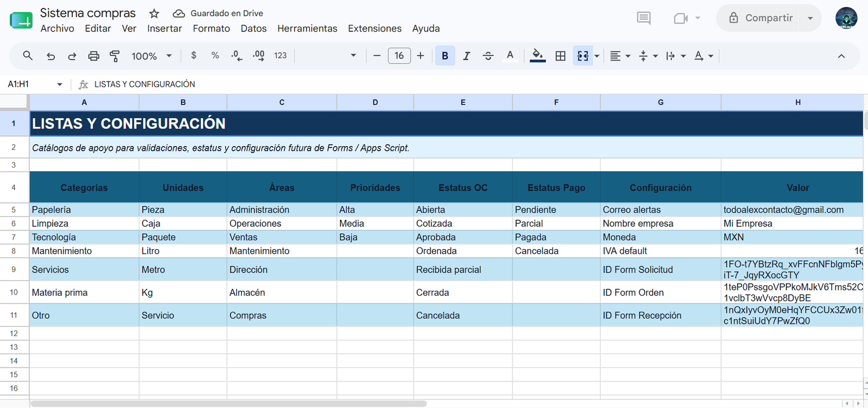Open the comment history icon
The width and height of the screenshot is (868, 408).
click(643, 18)
